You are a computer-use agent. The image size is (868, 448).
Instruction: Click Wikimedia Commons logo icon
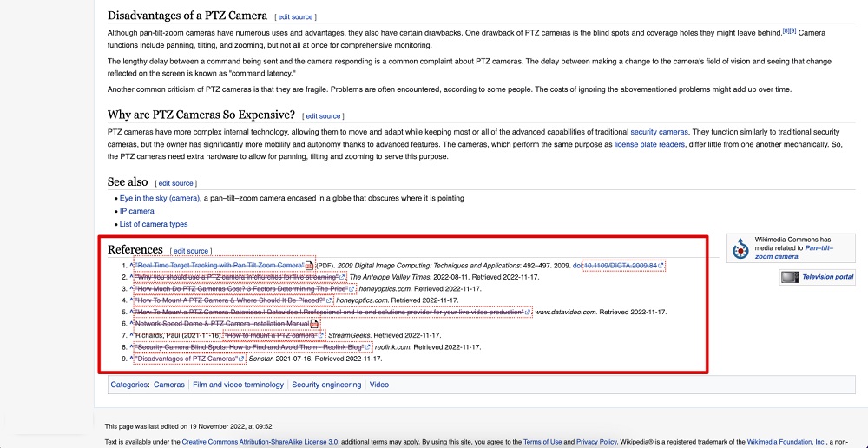coord(740,248)
